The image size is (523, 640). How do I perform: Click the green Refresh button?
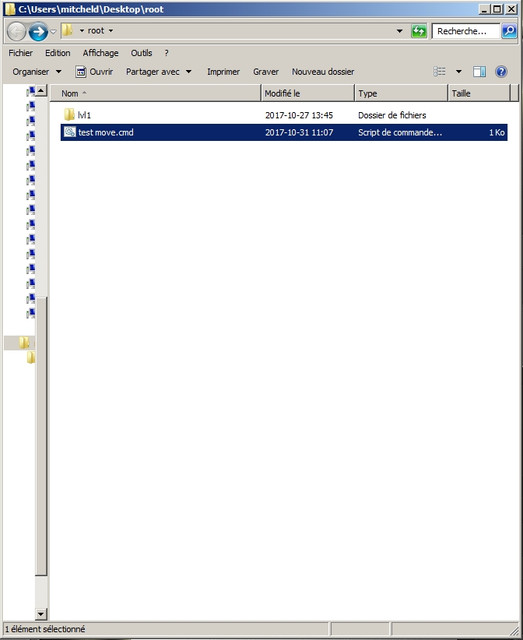click(419, 31)
